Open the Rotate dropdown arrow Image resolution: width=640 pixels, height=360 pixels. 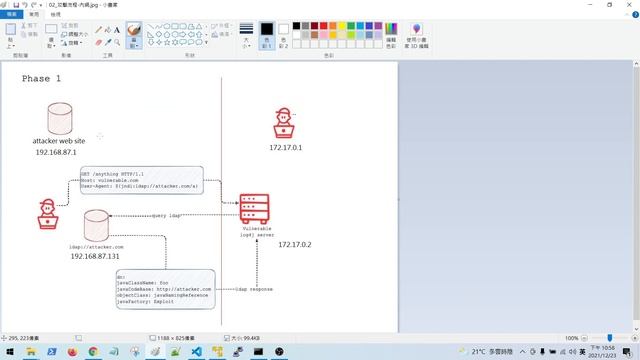[81, 43]
